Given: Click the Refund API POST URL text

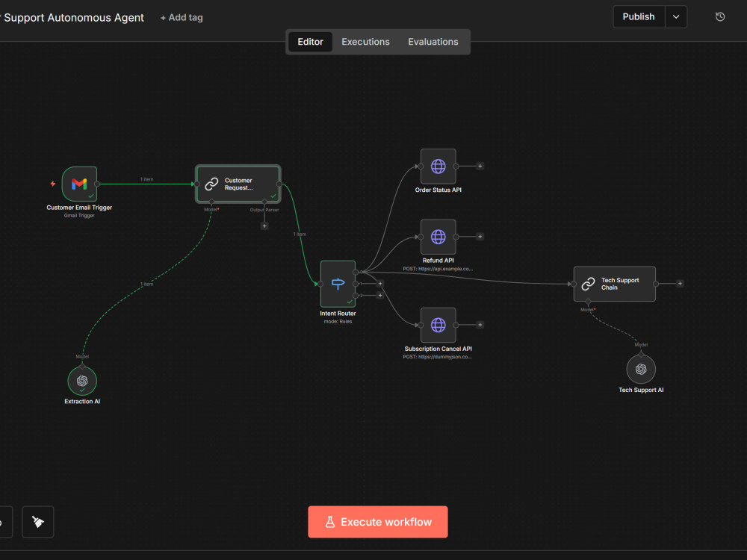Looking at the screenshot, I should (438, 269).
